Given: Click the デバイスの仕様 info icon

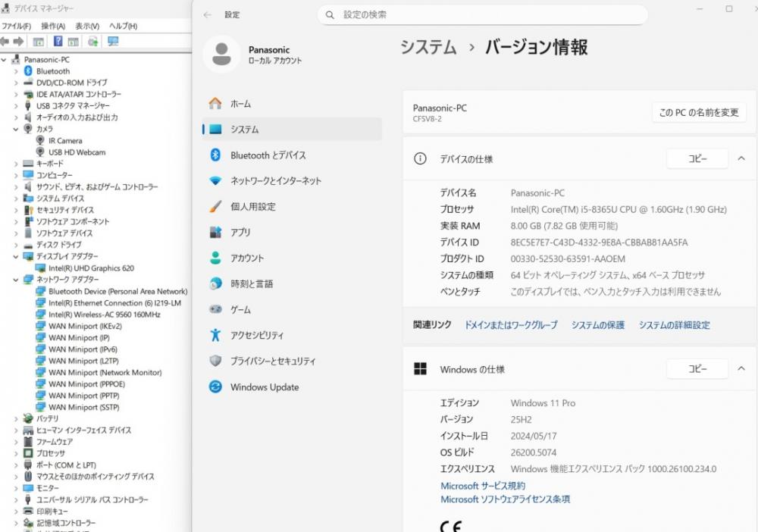Looking at the screenshot, I should [x=420, y=158].
